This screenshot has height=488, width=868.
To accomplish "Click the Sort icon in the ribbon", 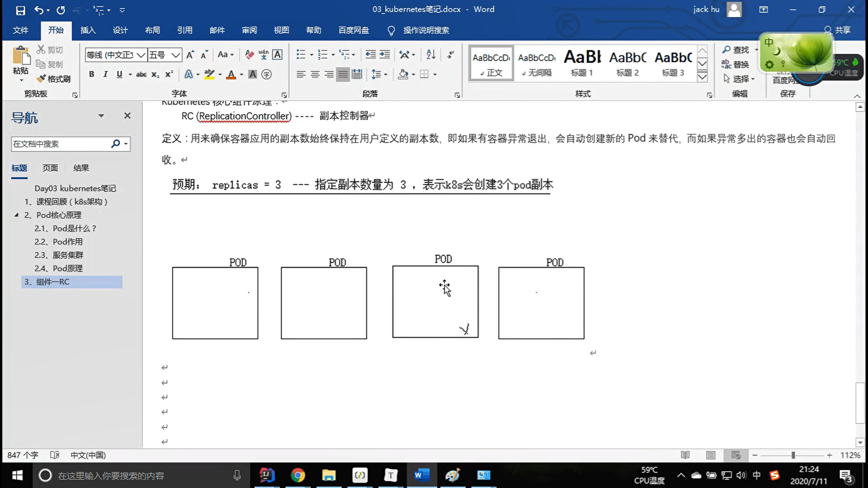I will coord(431,55).
